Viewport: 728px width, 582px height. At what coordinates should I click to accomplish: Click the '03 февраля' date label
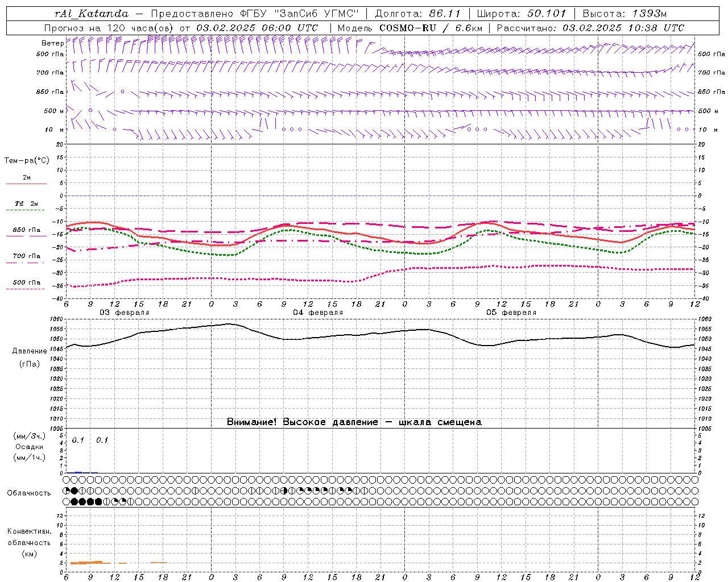[x=124, y=313]
